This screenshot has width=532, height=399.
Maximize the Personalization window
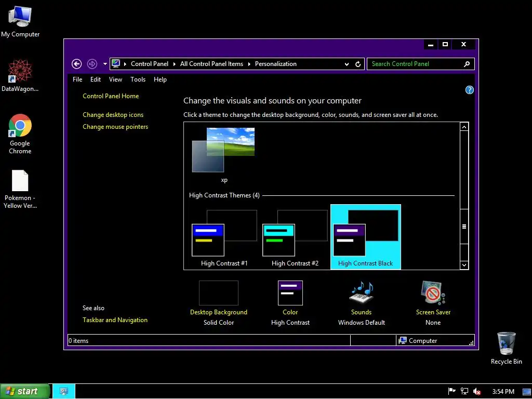[445, 45]
